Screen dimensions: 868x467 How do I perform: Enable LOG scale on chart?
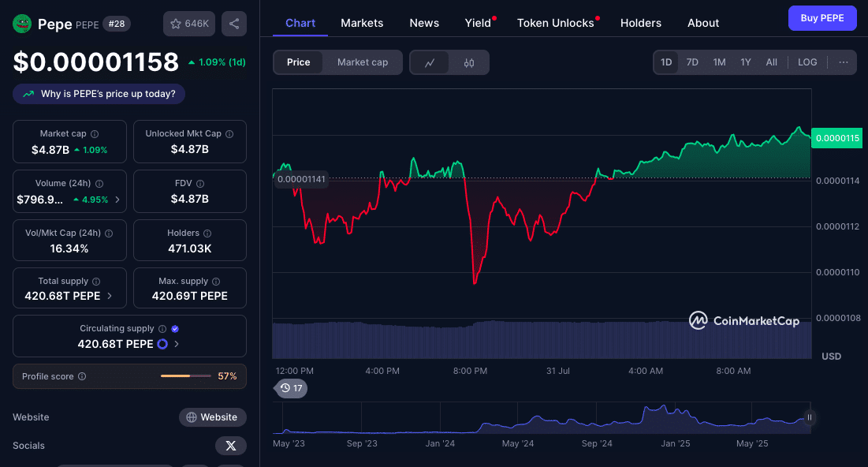pos(807,62)
